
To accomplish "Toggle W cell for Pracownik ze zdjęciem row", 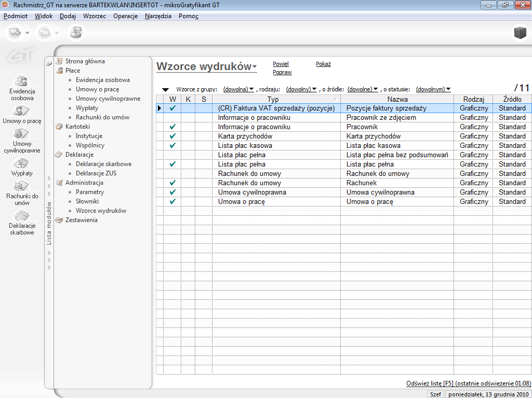I will (x=172, y=118).
